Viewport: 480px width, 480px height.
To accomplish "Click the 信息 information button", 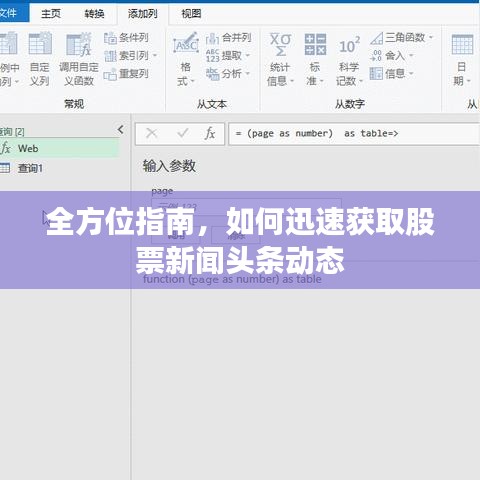I will click(x=387, y=74).
